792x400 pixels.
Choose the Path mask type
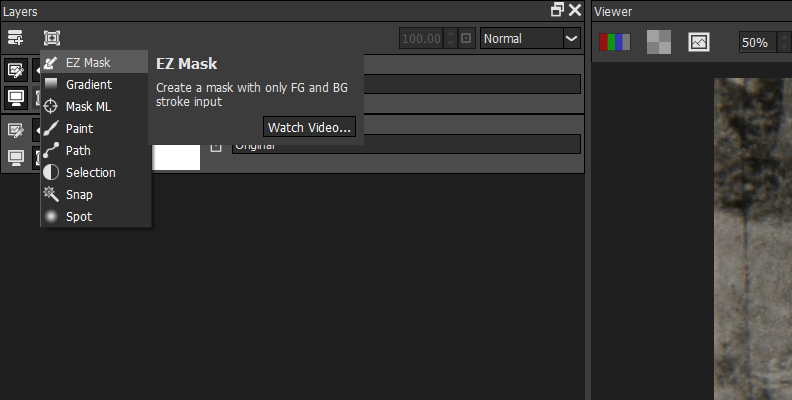tap(78, 151)
